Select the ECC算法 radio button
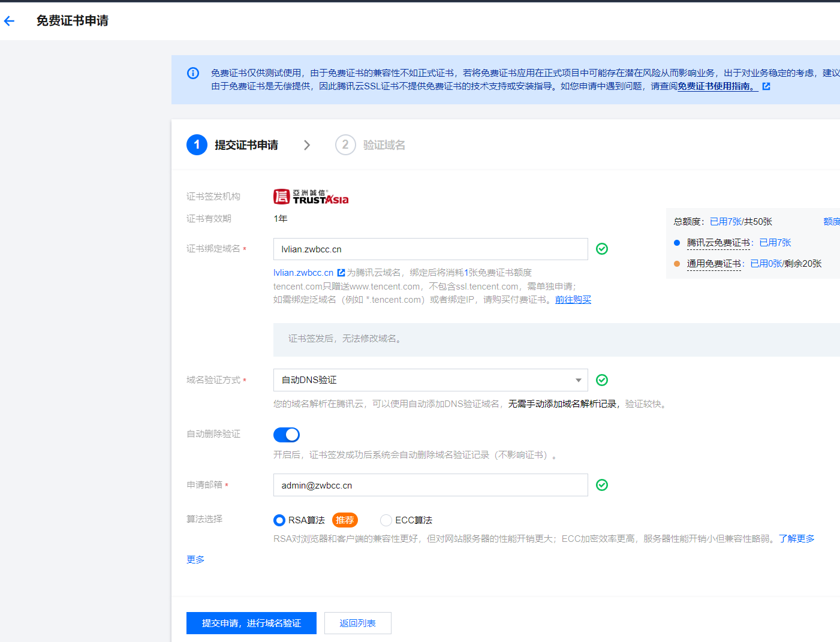The height and width of the screenshot is (642, 840). 386,520
